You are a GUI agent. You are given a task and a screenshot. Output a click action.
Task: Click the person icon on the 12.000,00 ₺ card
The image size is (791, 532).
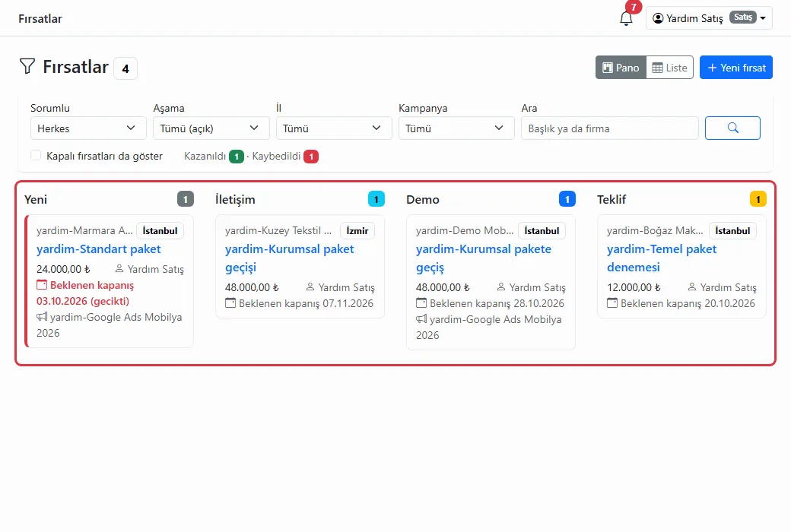pyautogui.click(x=692, y=287)
